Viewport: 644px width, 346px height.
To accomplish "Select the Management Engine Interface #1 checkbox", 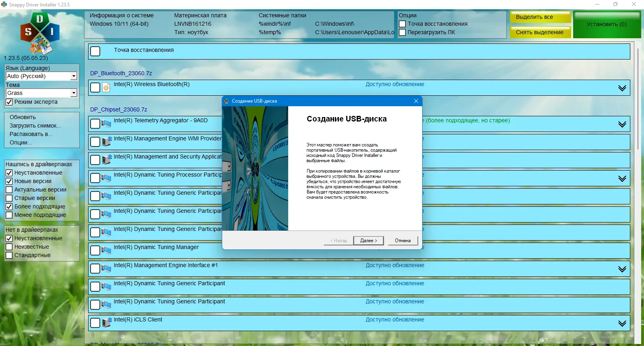I will (95, 269).
